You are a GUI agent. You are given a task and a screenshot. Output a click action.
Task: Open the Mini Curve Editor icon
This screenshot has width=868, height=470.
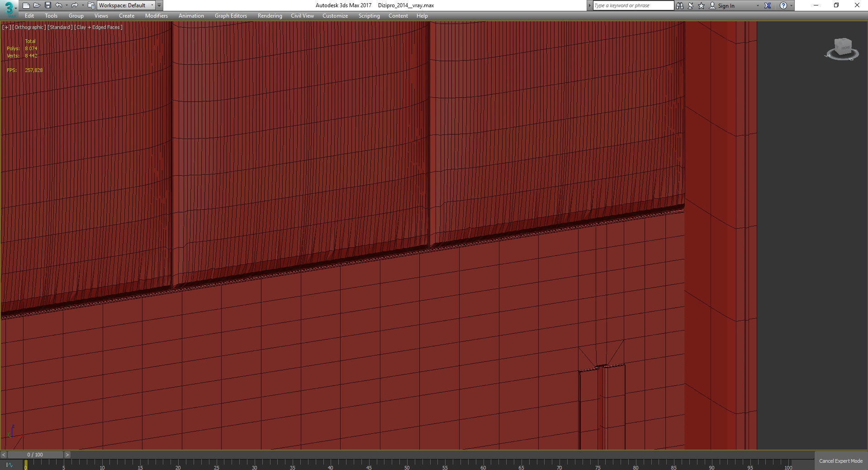click(9, 465)
